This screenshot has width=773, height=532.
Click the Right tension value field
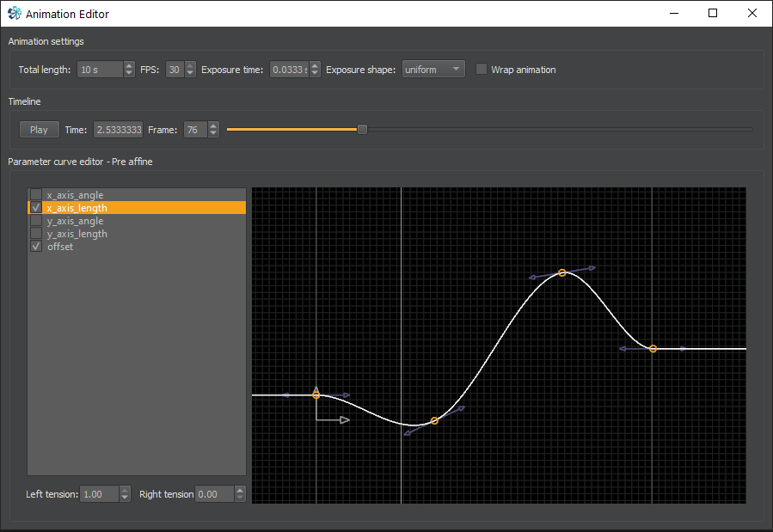tap(215, 493)
